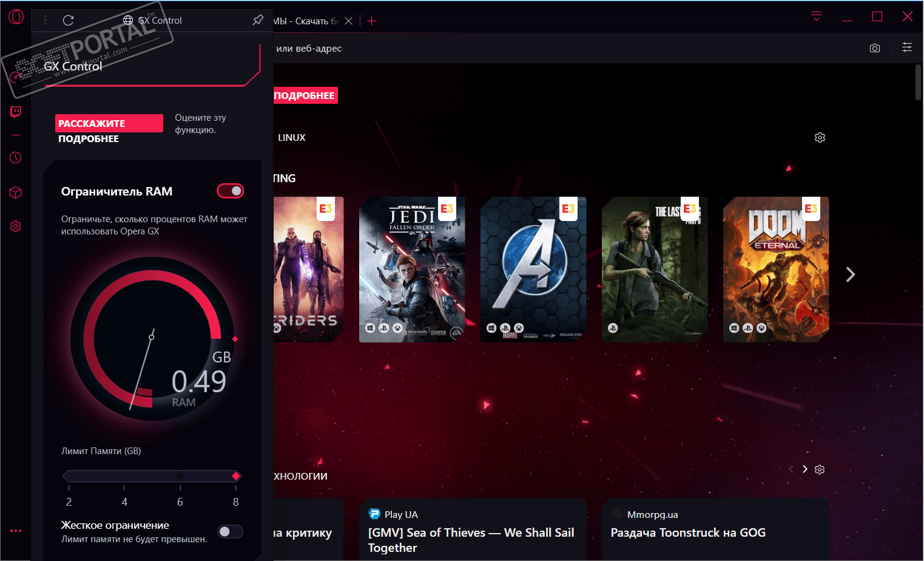Click the Xbox icon on the Doom Eternal card
Screen dimensions: 924x561
[x=761, y=328]
